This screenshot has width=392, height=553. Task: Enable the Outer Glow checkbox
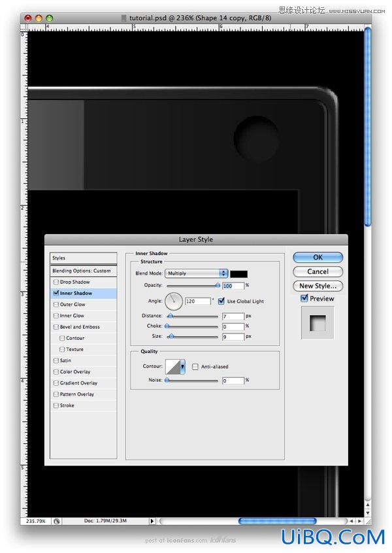(56, 305)
